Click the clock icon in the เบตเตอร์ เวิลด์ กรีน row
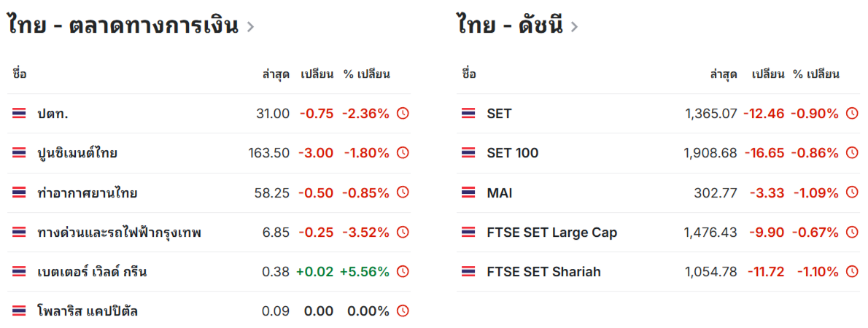868x328 pixels. [403, 272]
